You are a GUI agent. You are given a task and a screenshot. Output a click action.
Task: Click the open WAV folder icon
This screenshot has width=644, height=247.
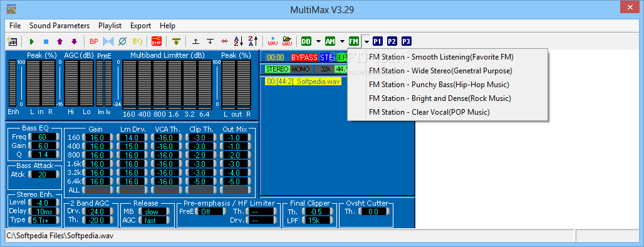[x=287, y=41]
